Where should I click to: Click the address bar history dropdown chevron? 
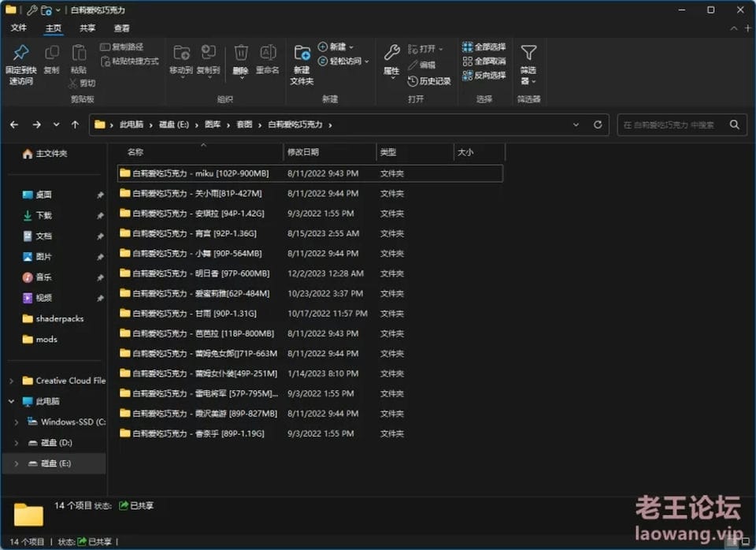(576, 124)
